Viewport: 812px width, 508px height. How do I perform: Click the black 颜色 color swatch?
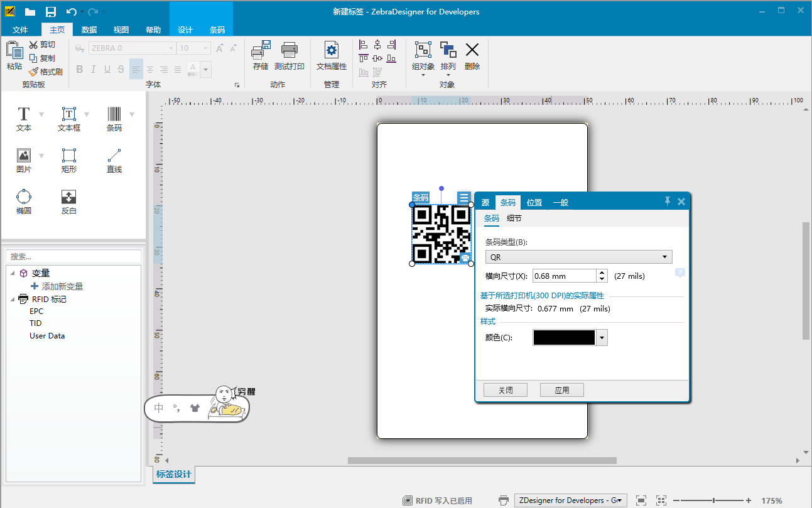tap(564, 338)
